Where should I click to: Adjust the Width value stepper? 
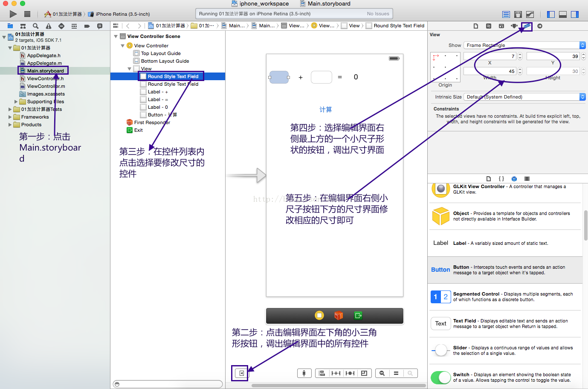[520, 71]
